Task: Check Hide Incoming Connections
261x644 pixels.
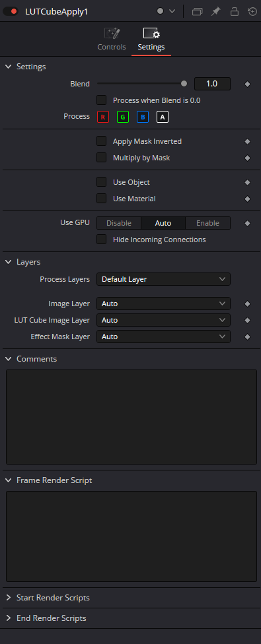Action: [x=101, y=240]
